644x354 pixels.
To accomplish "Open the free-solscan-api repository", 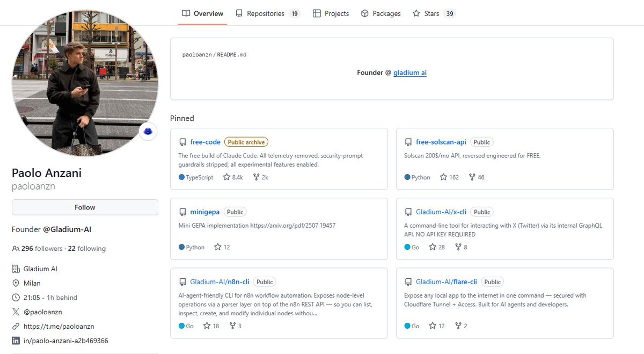I will 441,142.
